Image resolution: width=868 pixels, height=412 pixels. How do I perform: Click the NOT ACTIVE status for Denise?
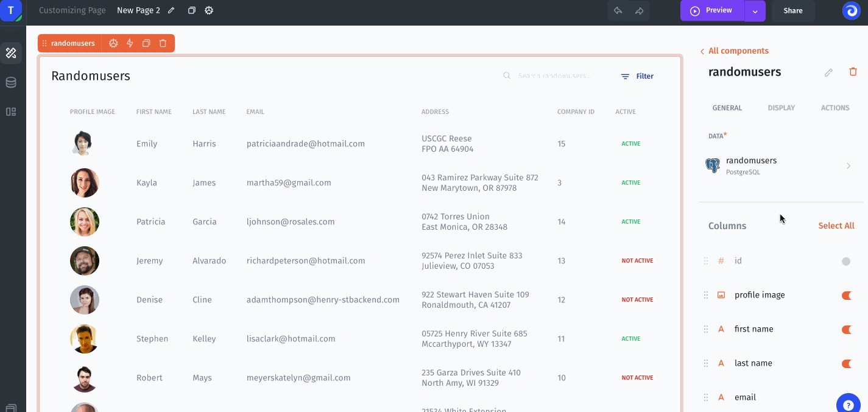coord(637,300)
